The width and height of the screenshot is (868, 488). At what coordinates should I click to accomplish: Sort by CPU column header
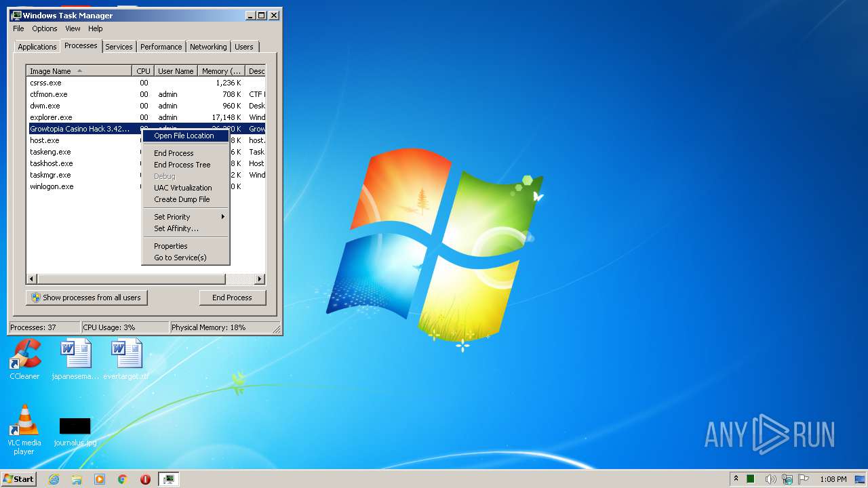[143, 71]
